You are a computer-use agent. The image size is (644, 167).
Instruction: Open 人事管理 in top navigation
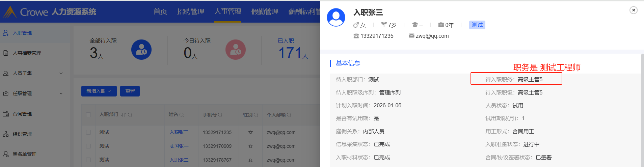pyautogui.click(x=228, y=11)
